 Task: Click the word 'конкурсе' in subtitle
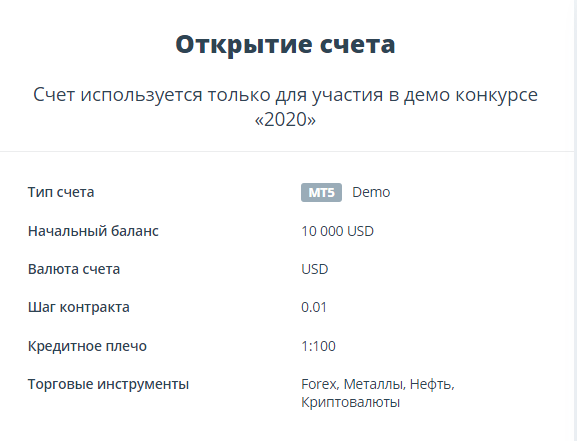tap(497, 95)
